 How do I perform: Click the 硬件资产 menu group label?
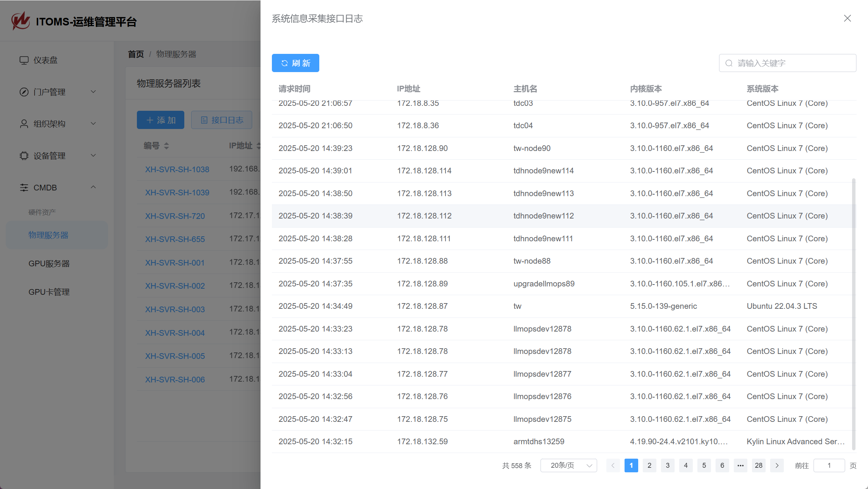tap(42, 212)
